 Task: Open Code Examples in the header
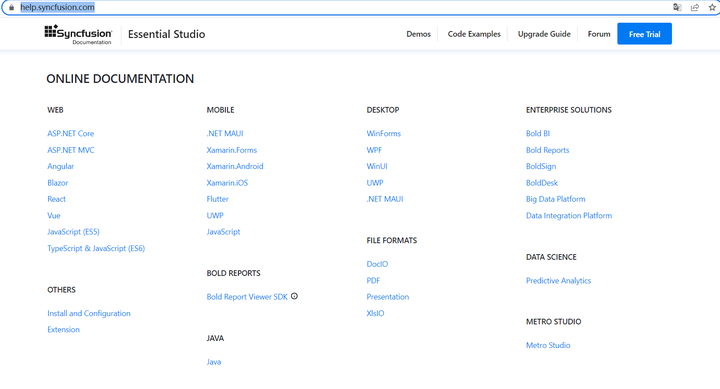[x=474, y=34]
